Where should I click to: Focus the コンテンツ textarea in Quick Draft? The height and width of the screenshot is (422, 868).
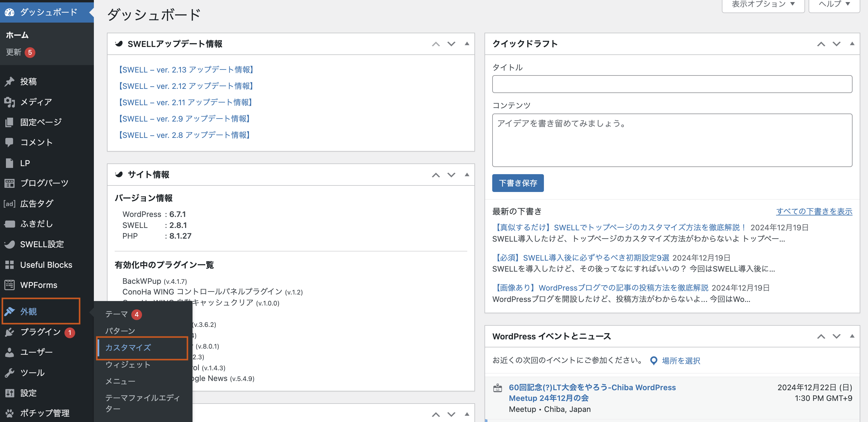pyautogui.click(x=672, y=140)
